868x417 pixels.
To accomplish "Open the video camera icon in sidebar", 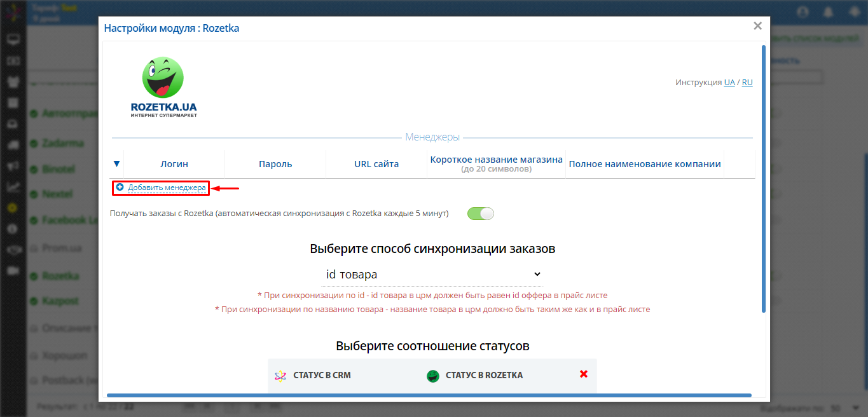I will 13,270.
